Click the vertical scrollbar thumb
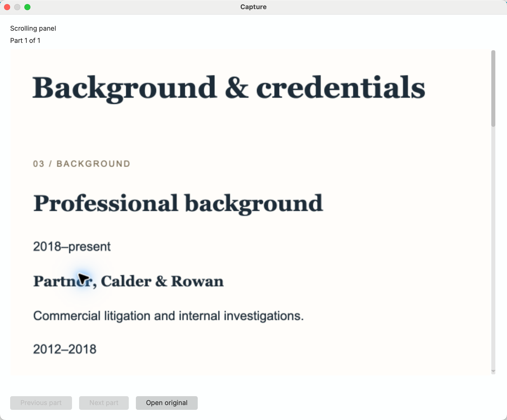Viewport: 507px width, 420px height. click(x=493, y=88)
